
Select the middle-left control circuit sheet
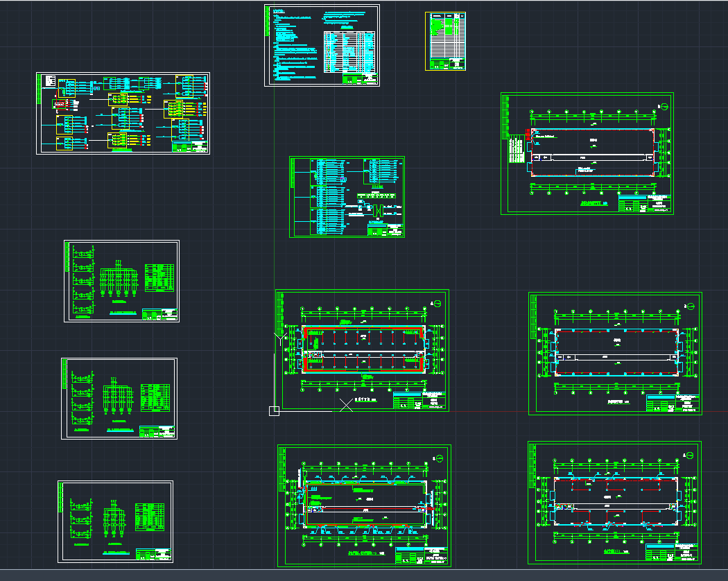coord(119,398)
